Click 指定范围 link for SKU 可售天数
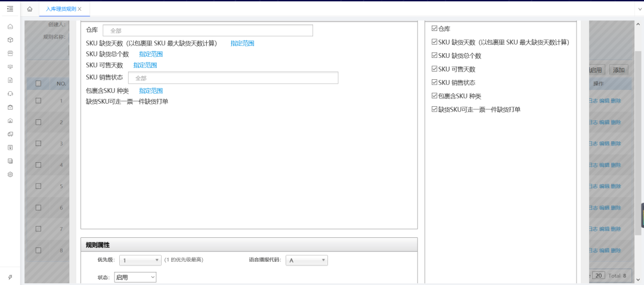Image resolution: width=644 pixels, height=285 pixels. coord(145,65)
